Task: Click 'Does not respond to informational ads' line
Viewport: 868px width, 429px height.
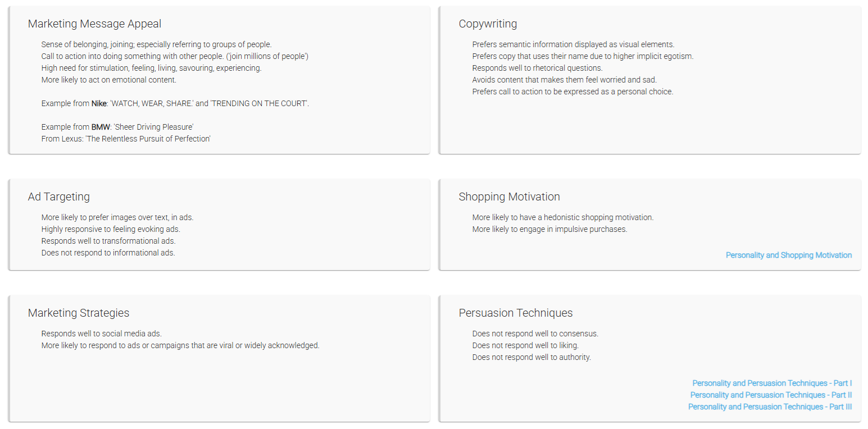Action: tap(108, 253)
